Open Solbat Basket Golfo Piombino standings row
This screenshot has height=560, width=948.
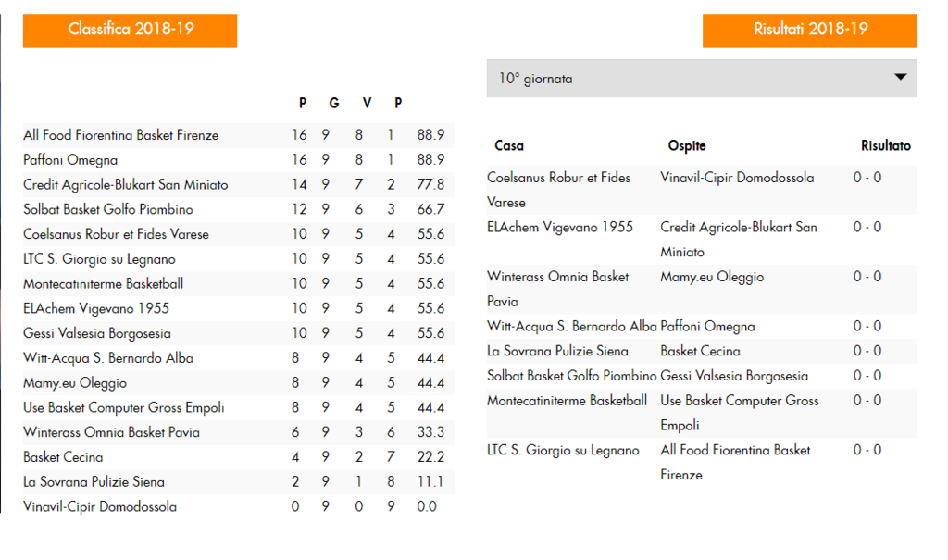[239, 209]
